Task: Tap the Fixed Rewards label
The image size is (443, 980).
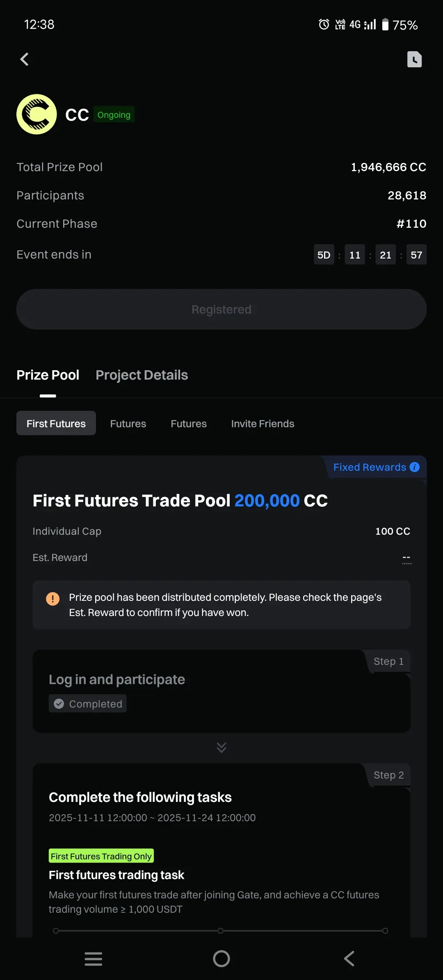Action: tap(369, 467)
